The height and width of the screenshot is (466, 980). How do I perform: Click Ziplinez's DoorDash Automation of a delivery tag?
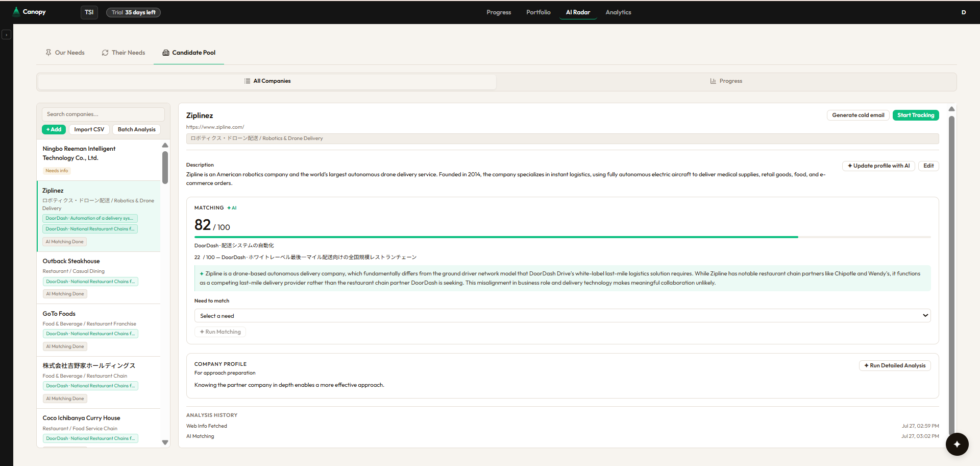point(90,218)
